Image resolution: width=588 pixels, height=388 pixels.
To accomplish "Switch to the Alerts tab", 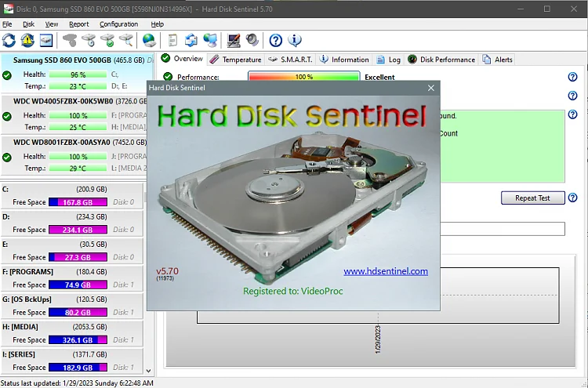I will click(x=498, y=60).
